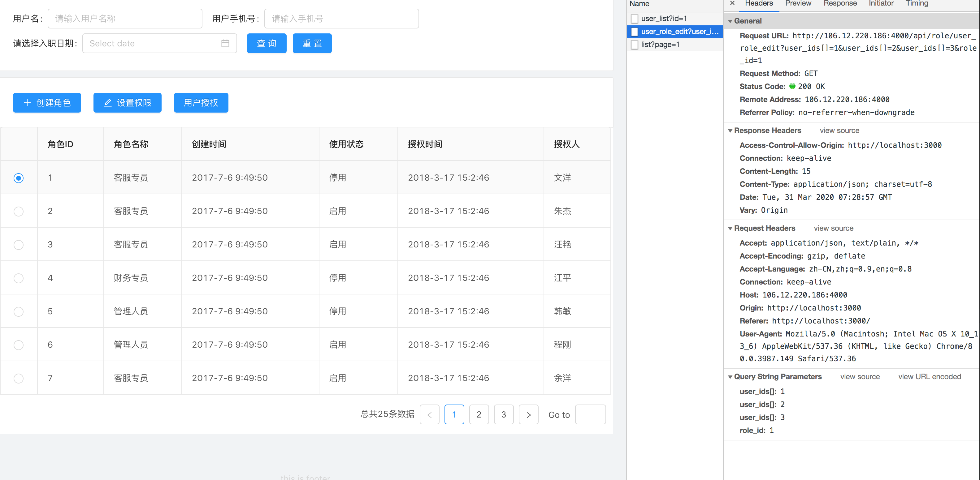Select the radio button for role ID 4
This screenshot has width=980, height=480.
coord(19,278)
